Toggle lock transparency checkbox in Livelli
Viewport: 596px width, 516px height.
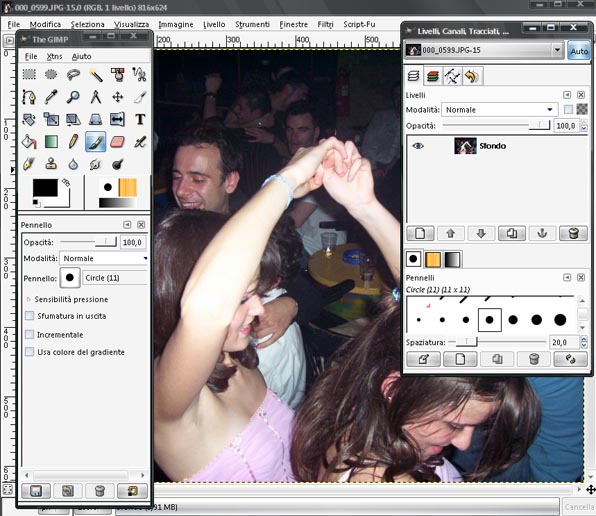(x=568, y=109)
